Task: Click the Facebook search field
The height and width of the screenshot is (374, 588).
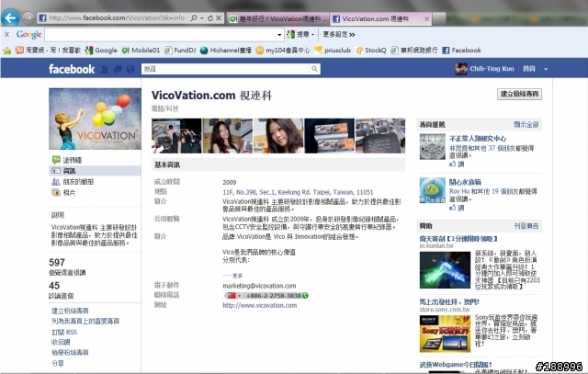Action: click(x=226, y=69)
